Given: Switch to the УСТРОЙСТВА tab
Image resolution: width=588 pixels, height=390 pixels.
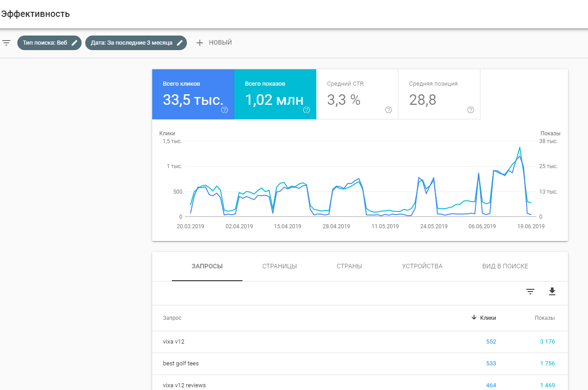Looking at the screenshot, I should pos(422,266).
